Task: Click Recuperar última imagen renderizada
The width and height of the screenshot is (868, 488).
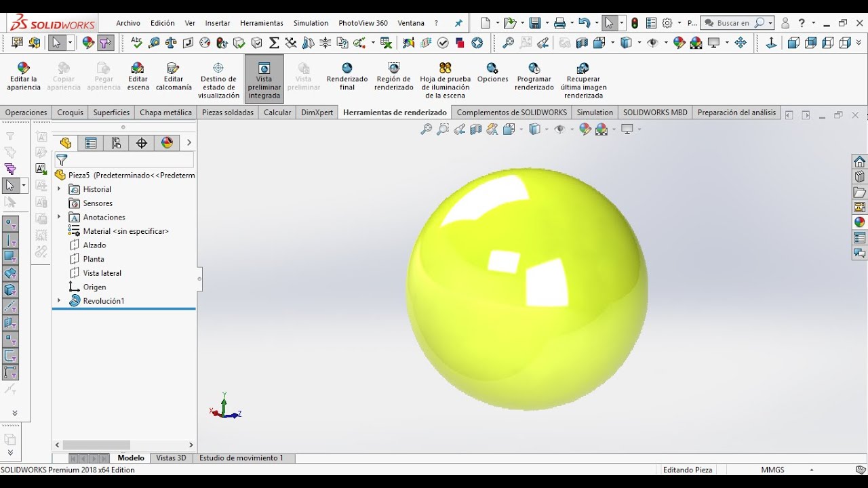Action: click(x=584, y=81)
